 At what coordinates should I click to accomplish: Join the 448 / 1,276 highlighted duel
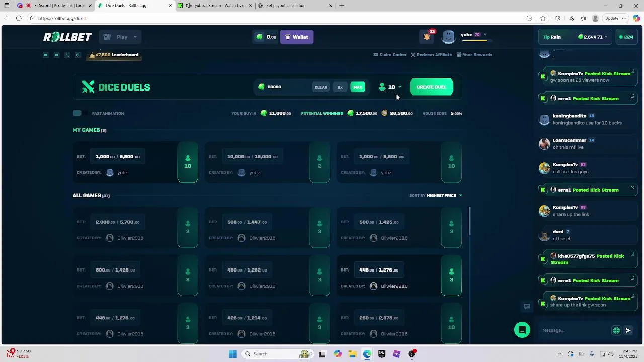pos(399,276)
